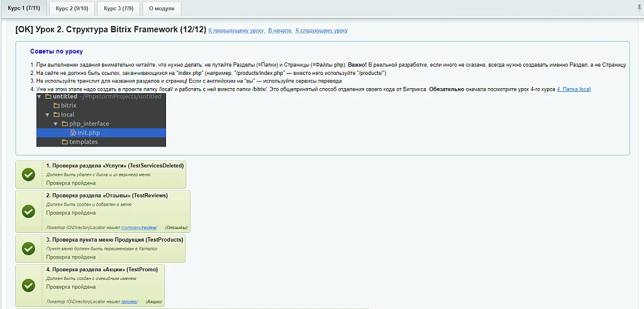
Task: Click the pin icon beside the tab bar
Action: point(639,8)
